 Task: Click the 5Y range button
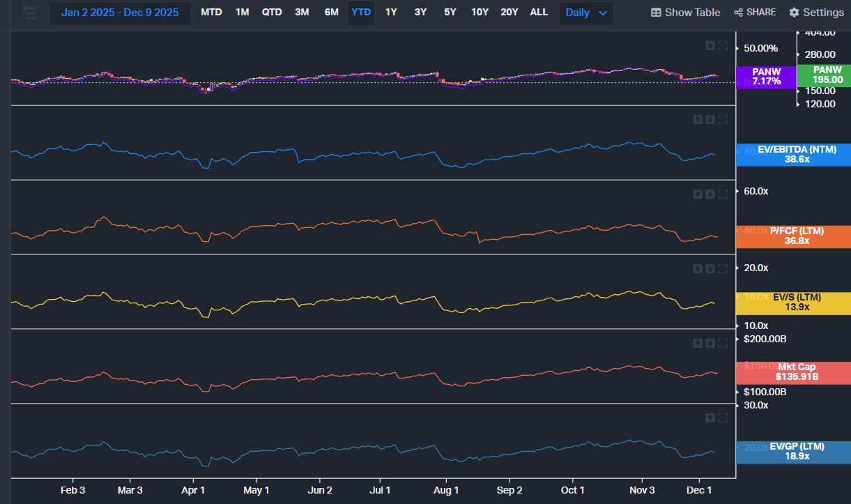(x=450, y=13)
